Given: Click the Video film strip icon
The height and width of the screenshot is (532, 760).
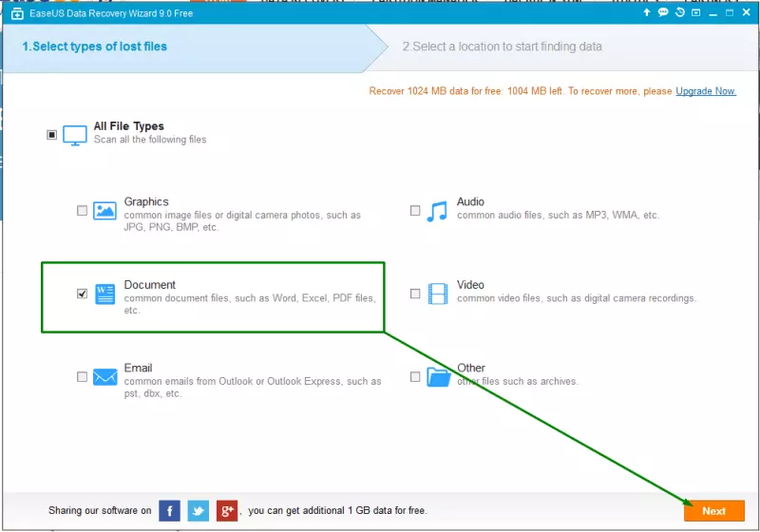Looking at the screenshot, I should point(437,294).
